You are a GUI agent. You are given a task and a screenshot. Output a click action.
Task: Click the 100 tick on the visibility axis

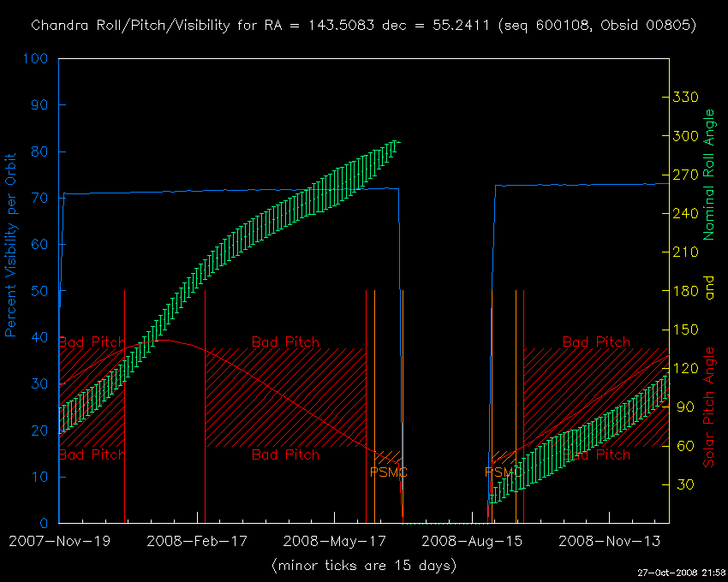coord(36,59)
